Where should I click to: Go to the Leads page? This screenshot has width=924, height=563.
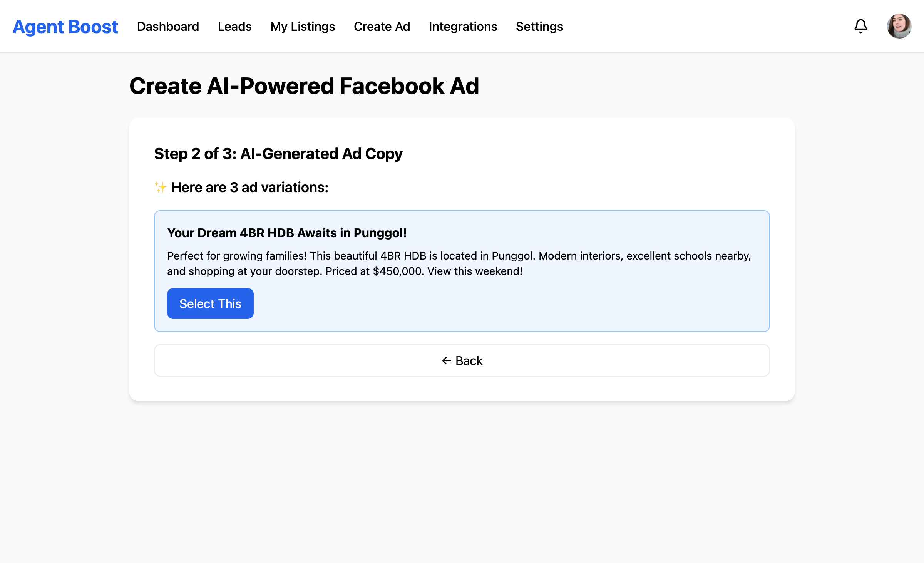(x=234, y=27)
